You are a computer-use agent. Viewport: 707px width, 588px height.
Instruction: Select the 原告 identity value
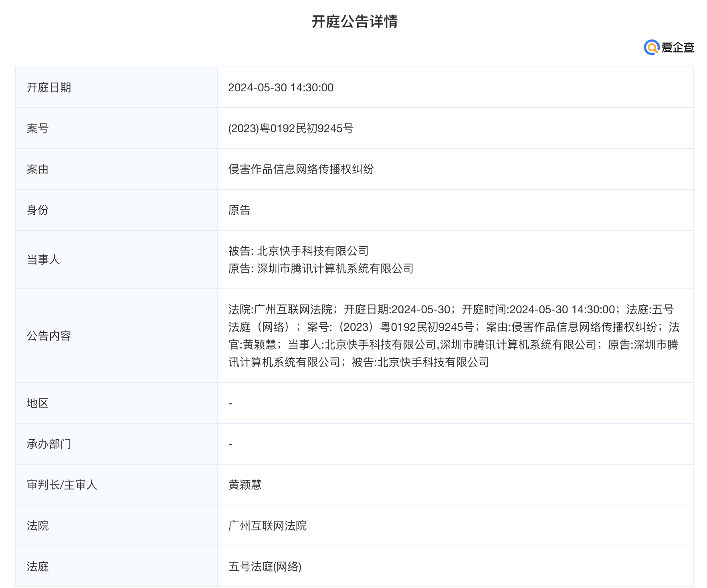tap(239, 210)
